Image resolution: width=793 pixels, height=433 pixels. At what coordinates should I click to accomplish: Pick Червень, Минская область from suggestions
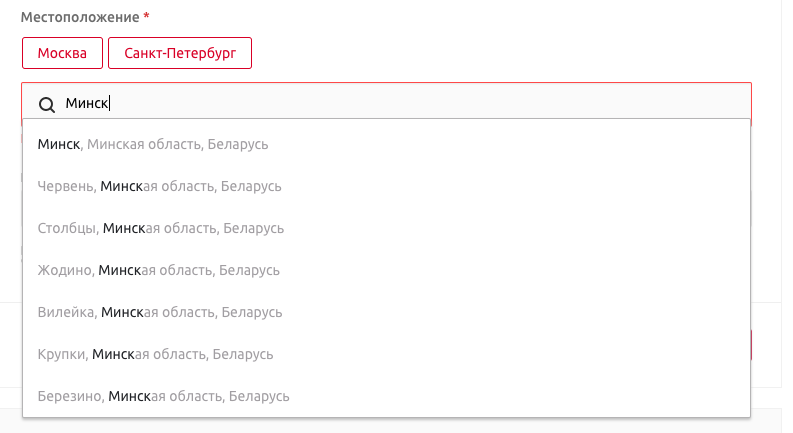[386, 186]
